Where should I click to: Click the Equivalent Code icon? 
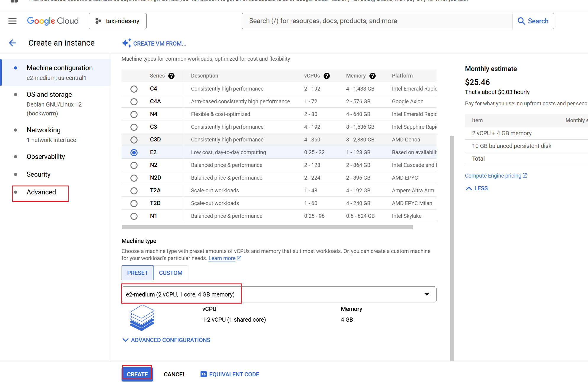[203, 374]
